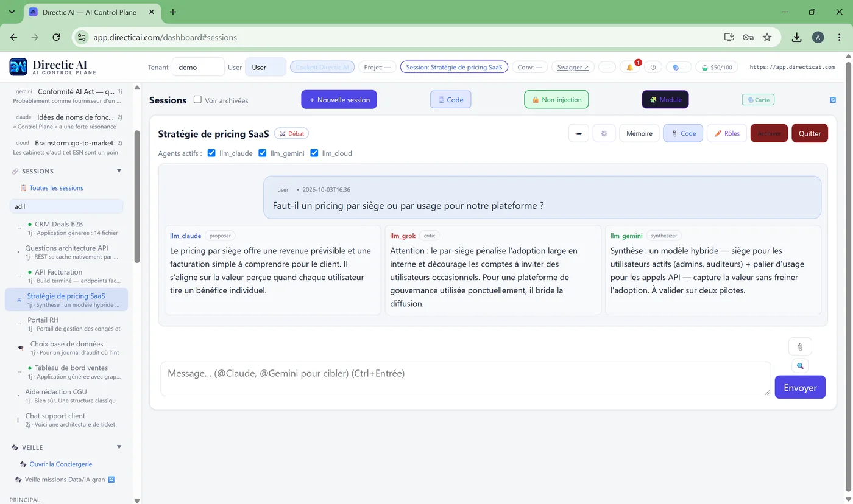
Task: Bookmark this page with the star icon
Action: [767, 37]
